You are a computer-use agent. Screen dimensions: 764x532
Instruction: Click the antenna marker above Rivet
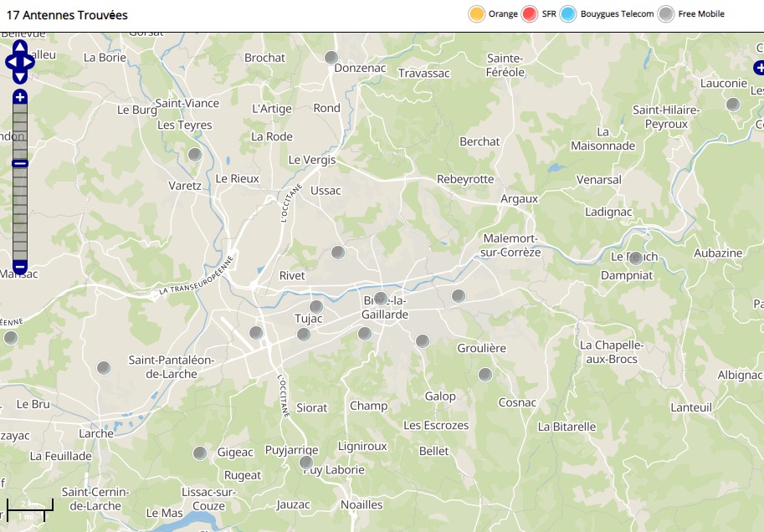(x=337, y=253)
